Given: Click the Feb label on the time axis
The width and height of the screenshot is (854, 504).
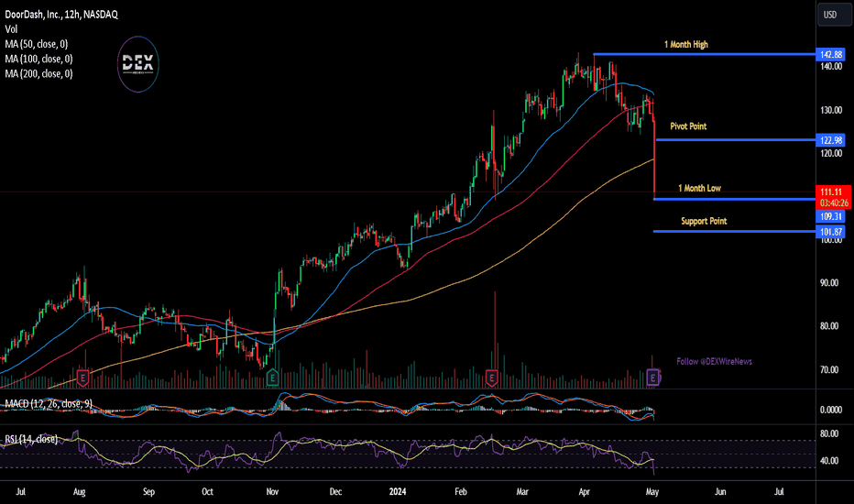Looking at the screenshot, I should (461, 492).
